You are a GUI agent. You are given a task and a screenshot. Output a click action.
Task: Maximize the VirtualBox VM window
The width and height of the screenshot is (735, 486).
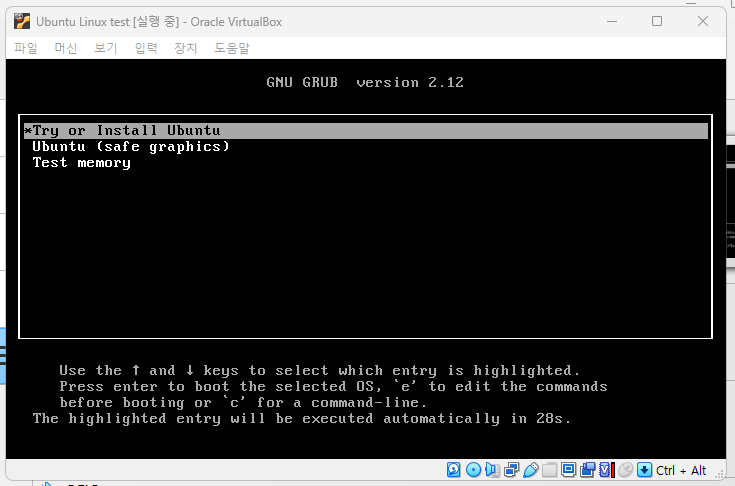pos(657,22)
